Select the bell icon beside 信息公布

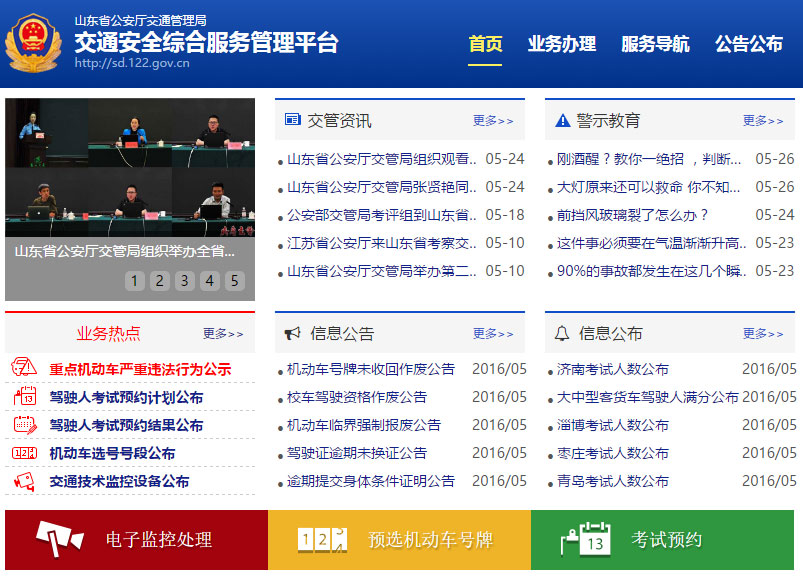click(562, 332)
